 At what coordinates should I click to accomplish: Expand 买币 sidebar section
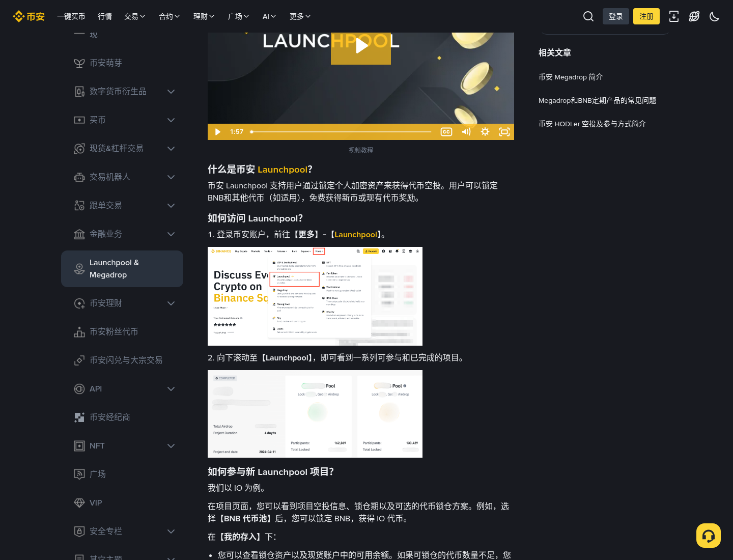pos(122,120)
